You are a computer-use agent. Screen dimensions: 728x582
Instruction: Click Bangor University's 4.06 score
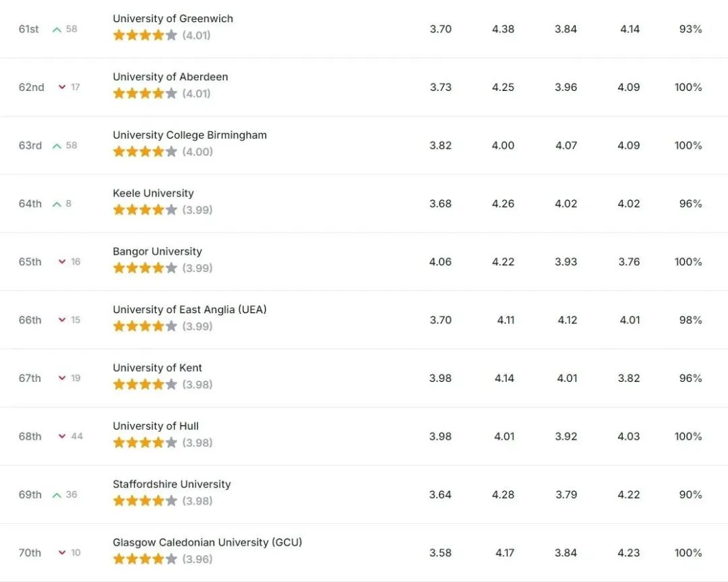point(440,262)
